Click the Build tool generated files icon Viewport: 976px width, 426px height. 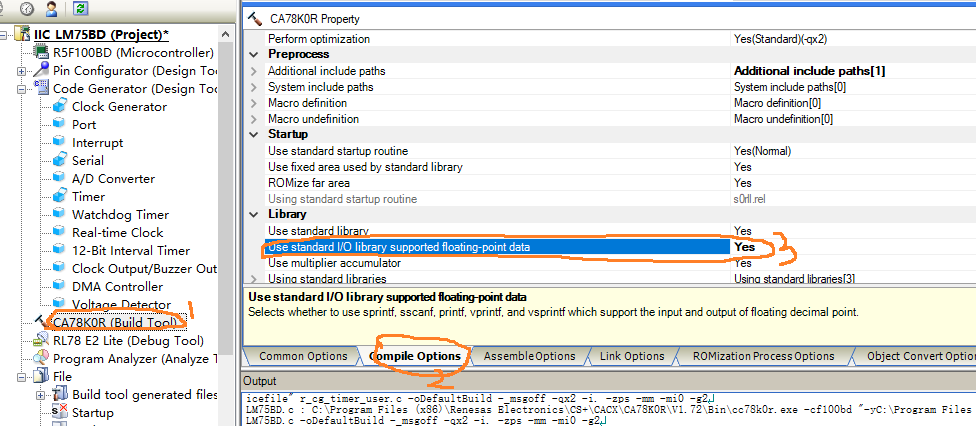click(60, 394)
